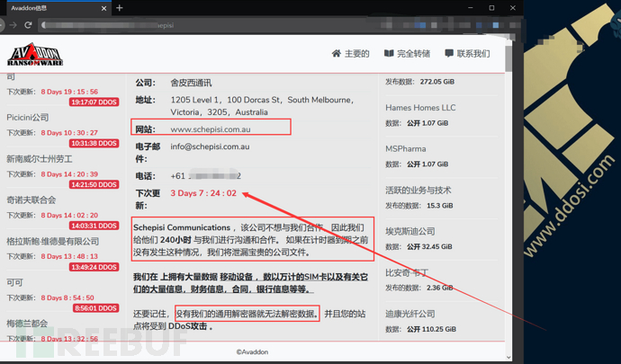Image resolution: width=621 pixels, height=364 pixels.
Task: Click the ©Avaddon footer text
Action: point(252,351)
